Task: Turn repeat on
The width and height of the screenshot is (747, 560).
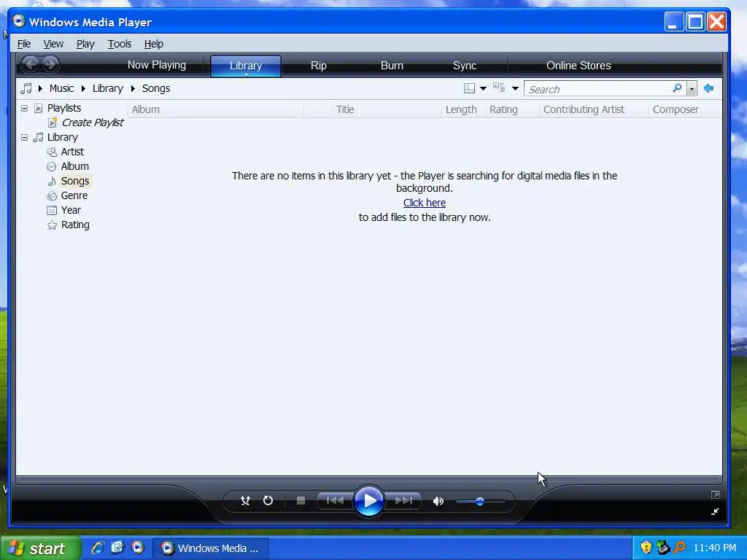Action: point(268,500)
